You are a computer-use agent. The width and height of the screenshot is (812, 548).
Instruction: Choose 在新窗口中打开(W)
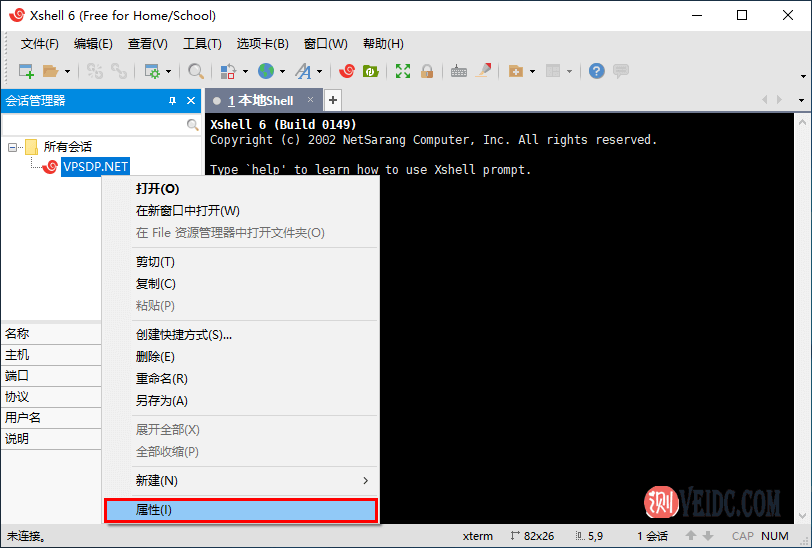tap(241, 211)
